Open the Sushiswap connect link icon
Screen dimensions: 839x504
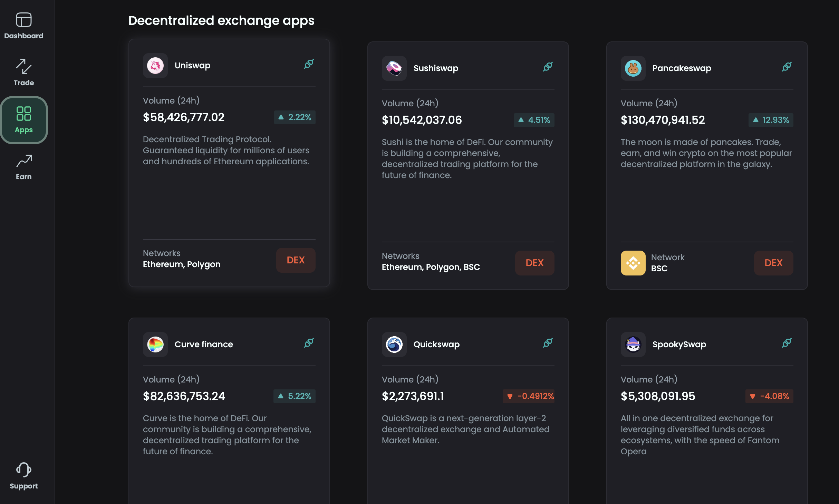pyautogui.click(x=548, y=67)
